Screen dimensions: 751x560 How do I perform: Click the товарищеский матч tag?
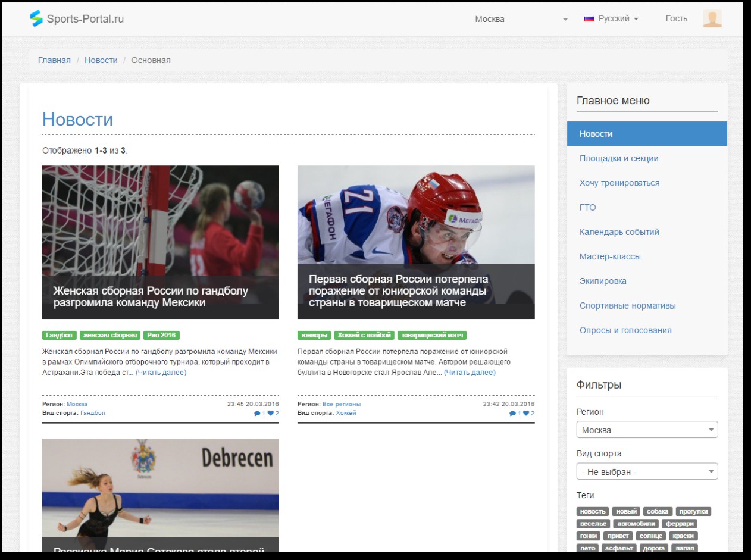(x=432, y=336)
